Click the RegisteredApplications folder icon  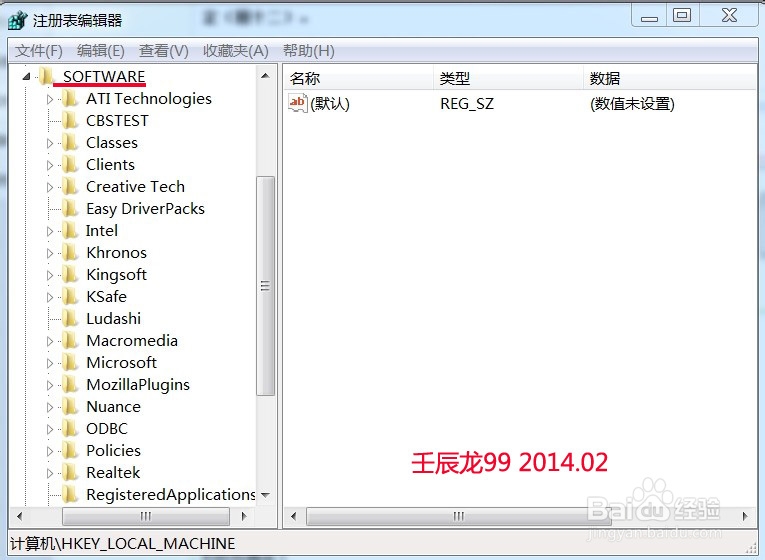point(70,494)
